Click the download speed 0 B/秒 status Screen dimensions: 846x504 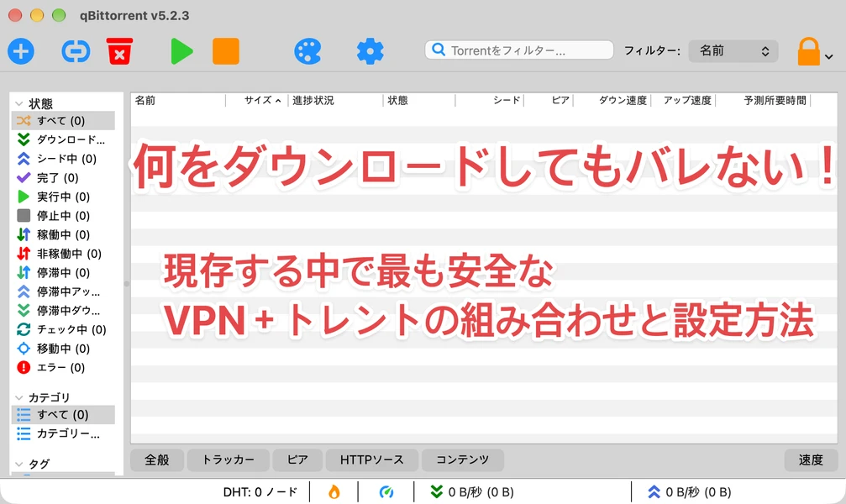(x=472, y=492)
